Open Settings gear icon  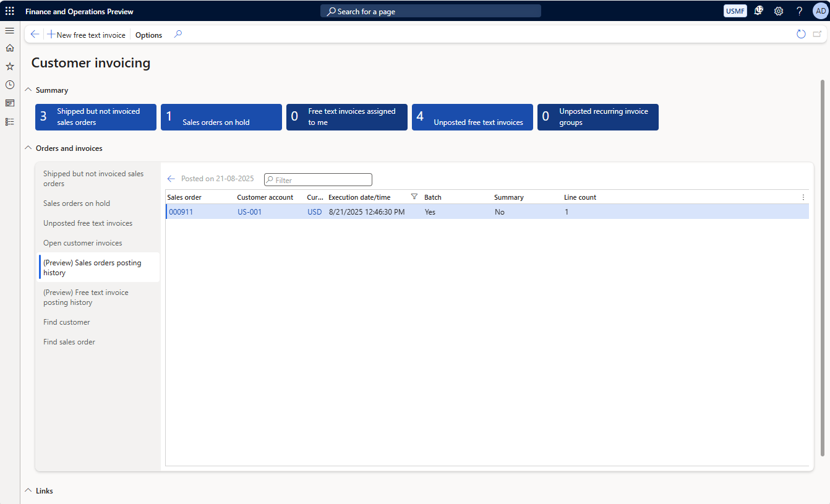[x=779, y=11]
